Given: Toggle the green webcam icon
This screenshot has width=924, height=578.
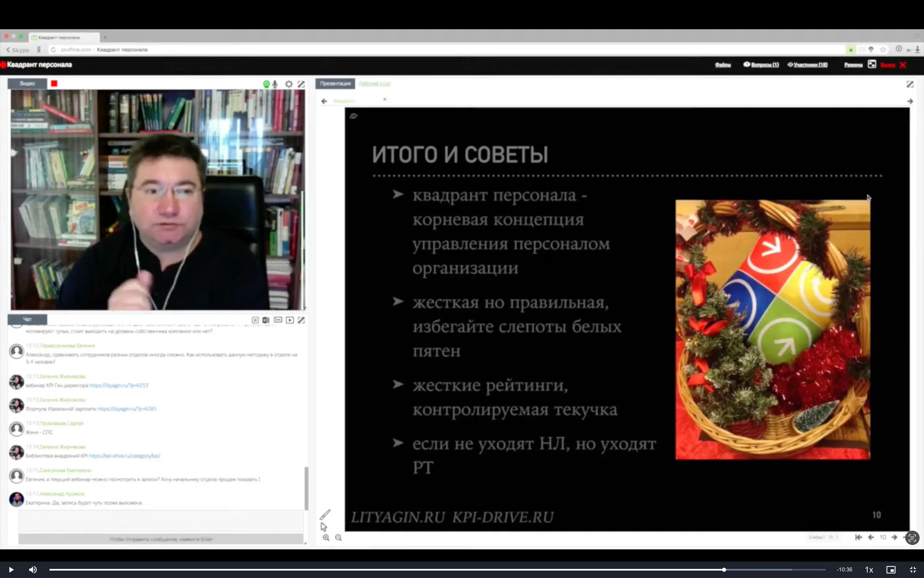Looking at the screenshot, I should click(266, 84).
